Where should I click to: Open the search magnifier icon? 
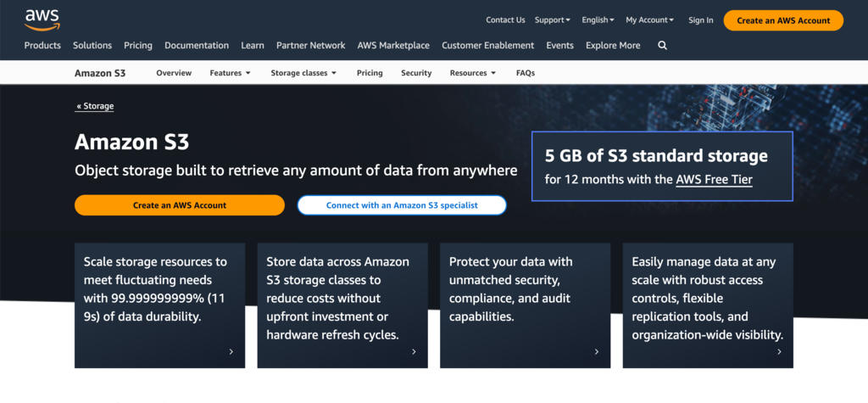click(663, 46)
